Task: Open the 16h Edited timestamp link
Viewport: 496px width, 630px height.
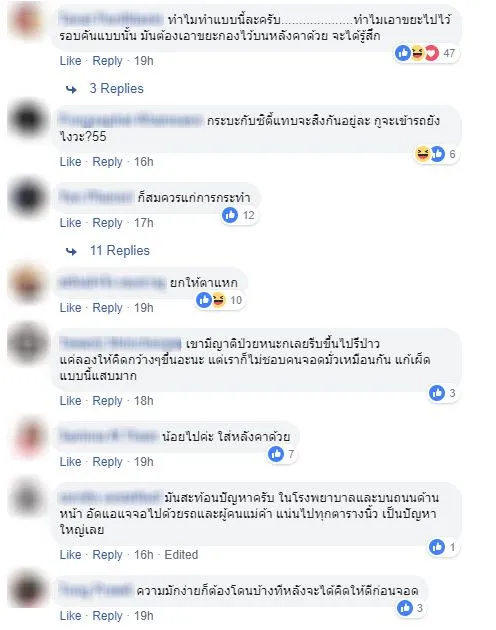Action: [x=143, y=554]
